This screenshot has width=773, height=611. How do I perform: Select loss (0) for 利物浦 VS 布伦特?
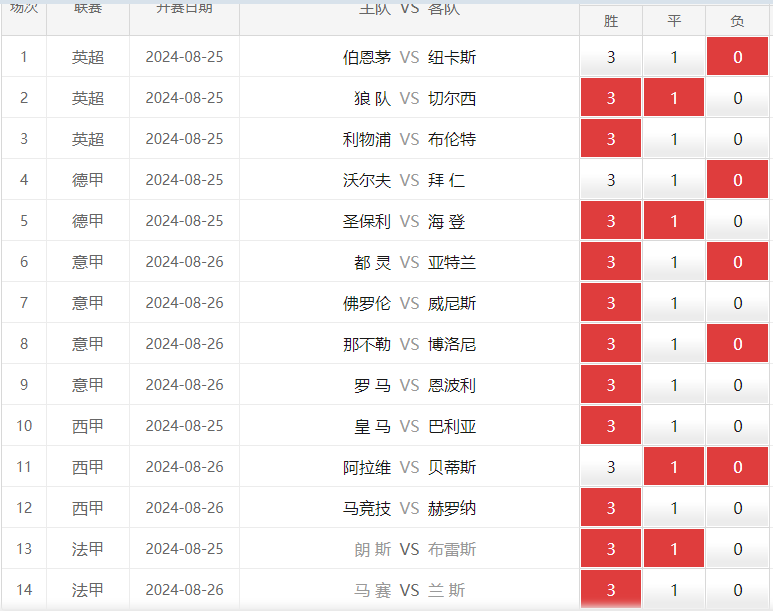(x=738, y=139)
